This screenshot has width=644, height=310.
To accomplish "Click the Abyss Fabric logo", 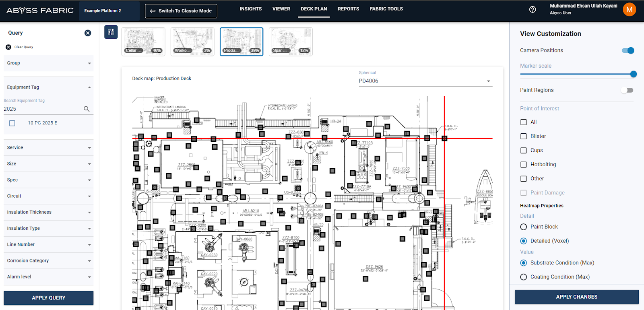I will point(40,10).
